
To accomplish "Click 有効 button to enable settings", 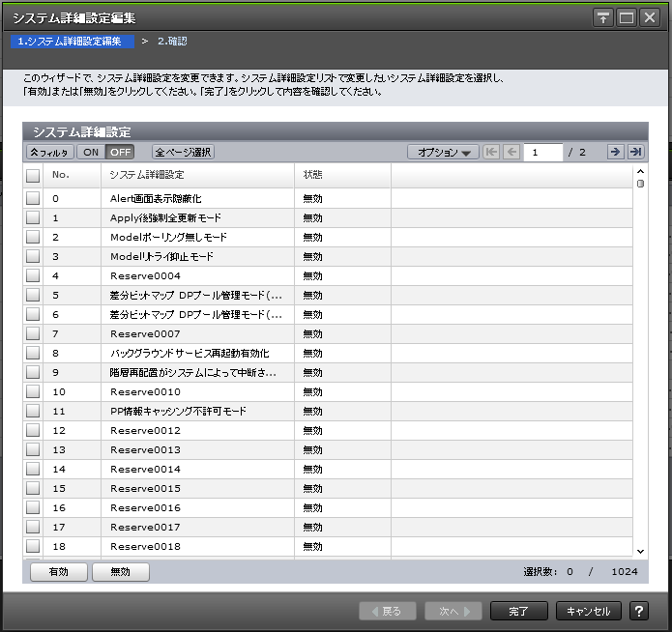I will (59, 571).
